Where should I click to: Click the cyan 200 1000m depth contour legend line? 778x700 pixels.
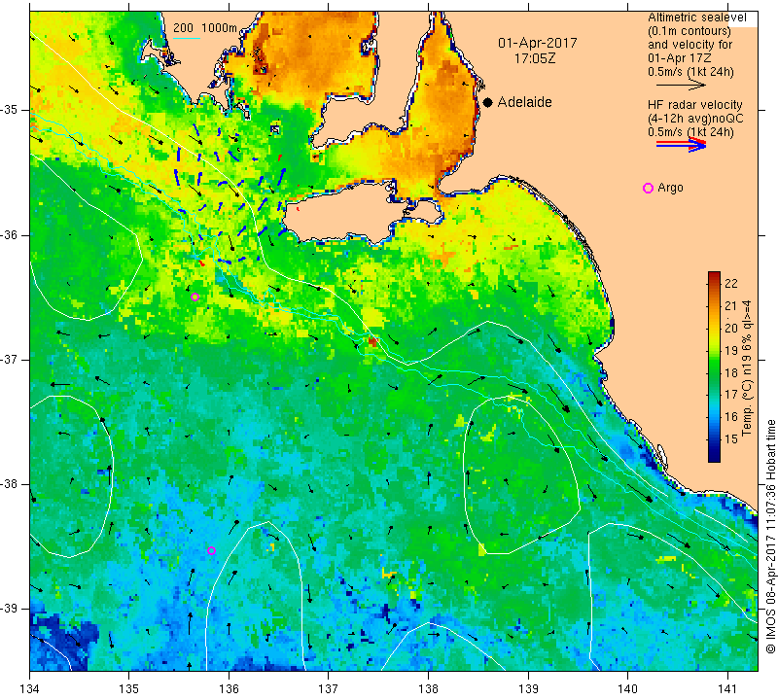(187, 38)
